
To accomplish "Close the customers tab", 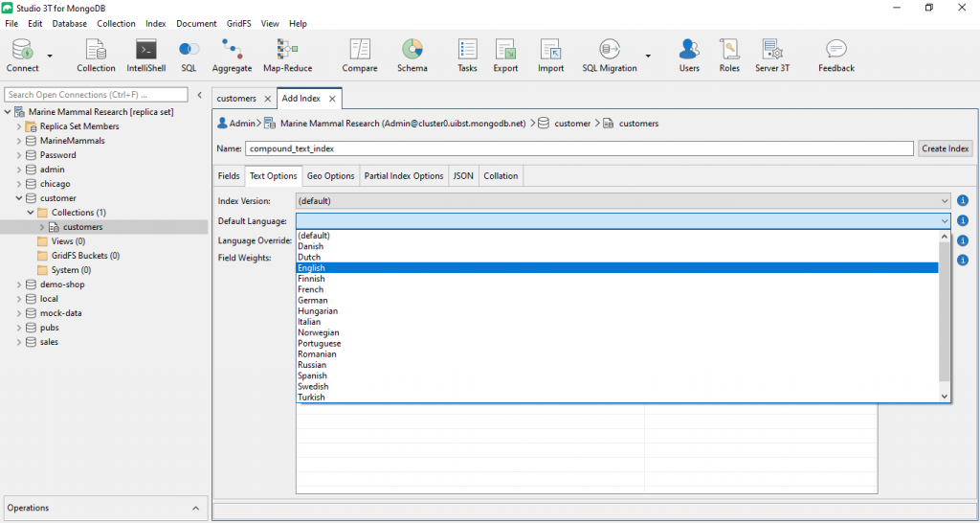I will tap(268, 99).
